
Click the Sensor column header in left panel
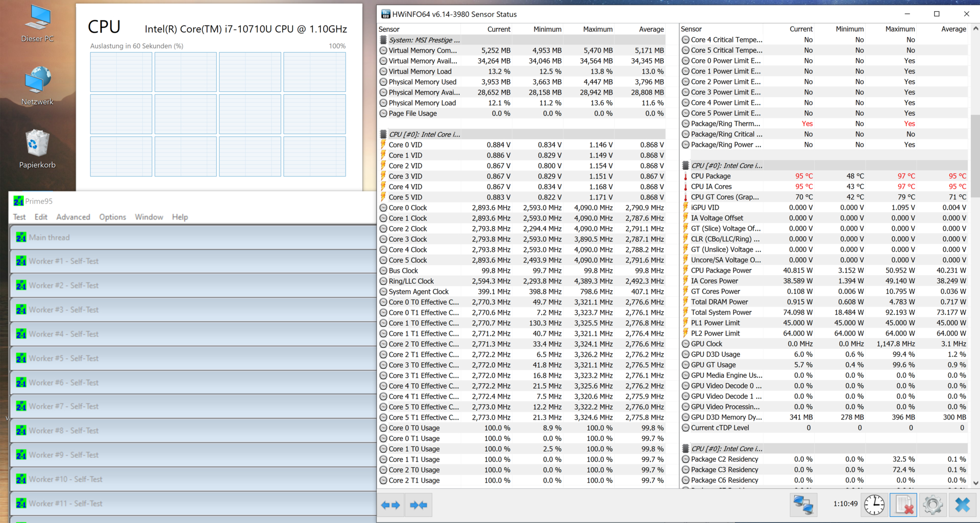click(389, 29)
